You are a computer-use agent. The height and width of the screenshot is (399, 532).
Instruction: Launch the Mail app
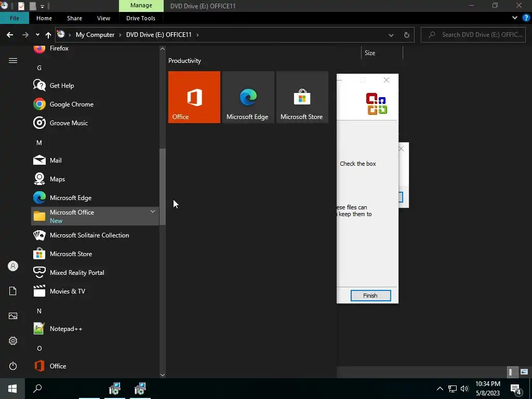pos(95,160)
